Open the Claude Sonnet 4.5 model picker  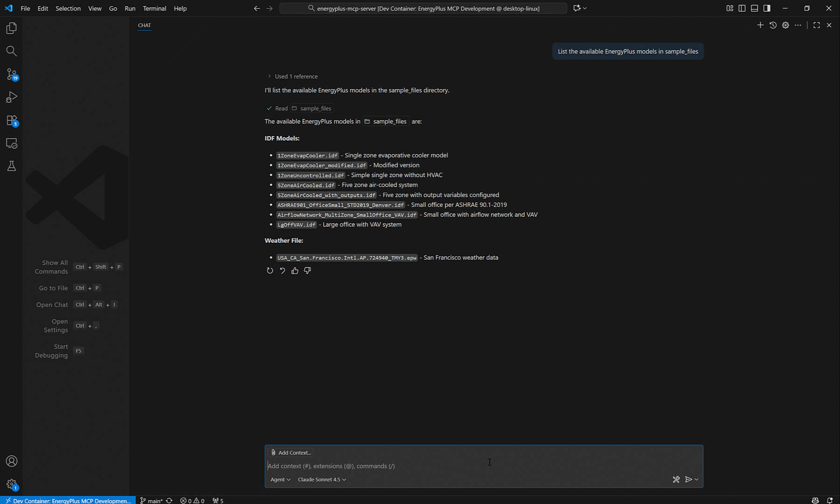322,479
